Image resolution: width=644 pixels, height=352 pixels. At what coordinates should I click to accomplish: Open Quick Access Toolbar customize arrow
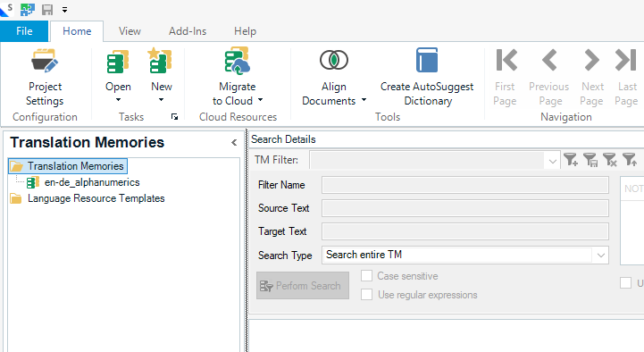(x=64, y=10)
